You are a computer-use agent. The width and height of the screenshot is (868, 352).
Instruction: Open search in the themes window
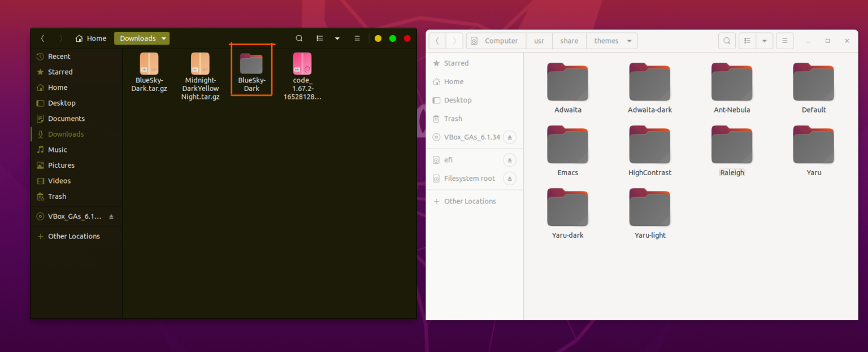click(727, 40)
